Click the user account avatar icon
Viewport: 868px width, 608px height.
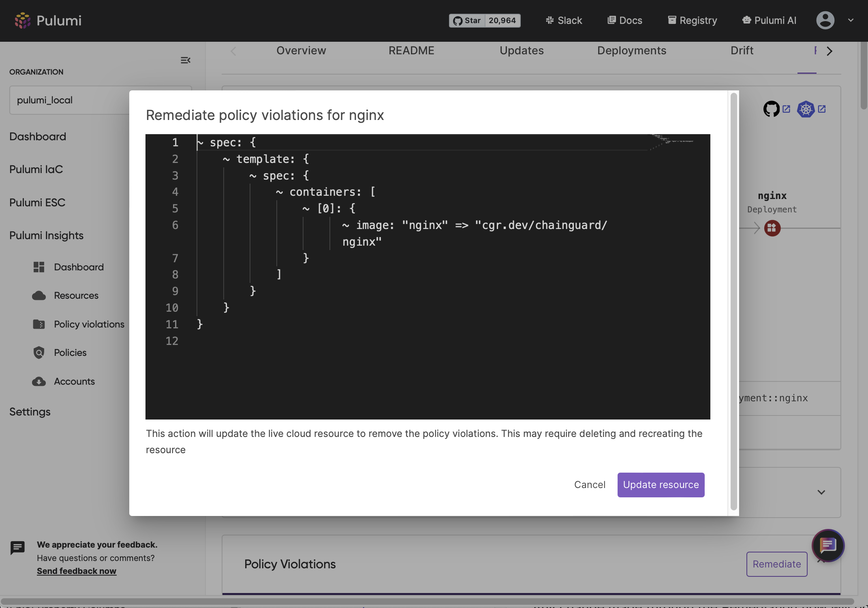[x=825, y=20]
